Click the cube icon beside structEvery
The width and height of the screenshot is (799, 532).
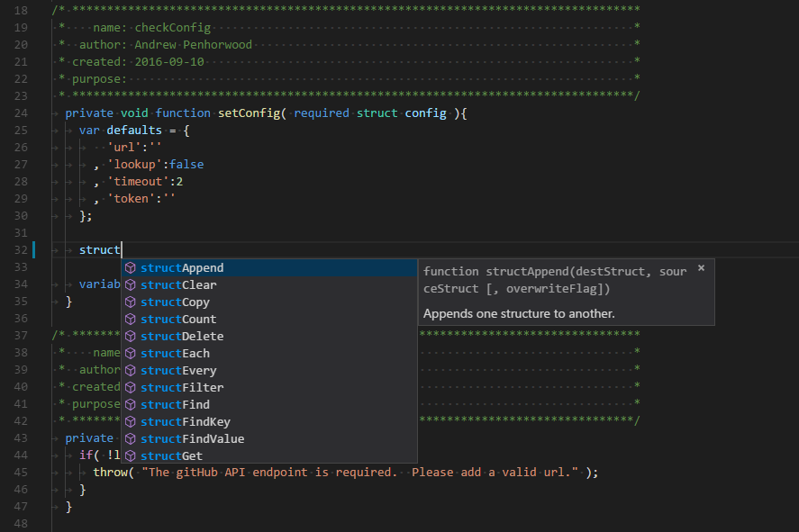click(131, 371)
